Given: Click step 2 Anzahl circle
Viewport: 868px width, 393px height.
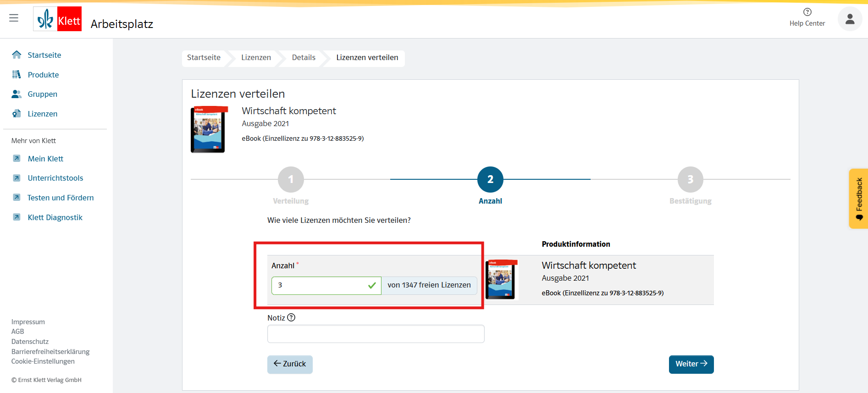Looking at the screenshot, I should (x=490, y=179).
